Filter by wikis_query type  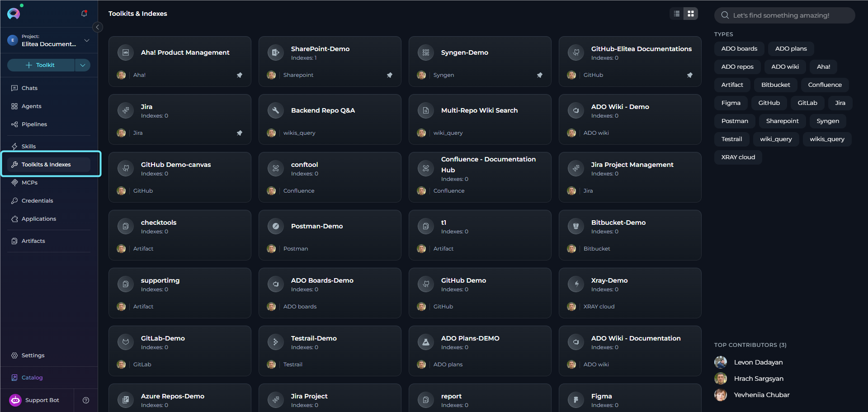827,139
